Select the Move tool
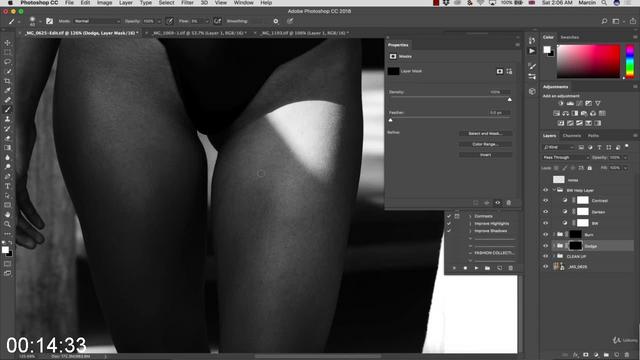Screen dimensions: 640x360 tap(7, 42)
